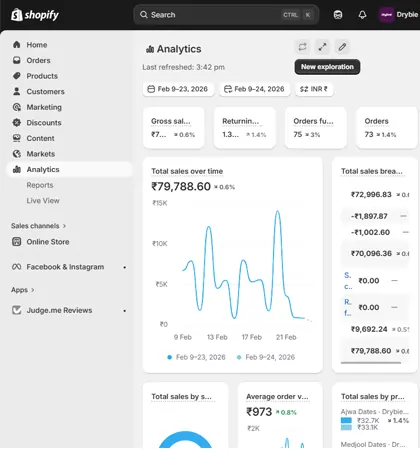Select the Discounts badge icon
The image size is (420, 450).
pos(17,123)
